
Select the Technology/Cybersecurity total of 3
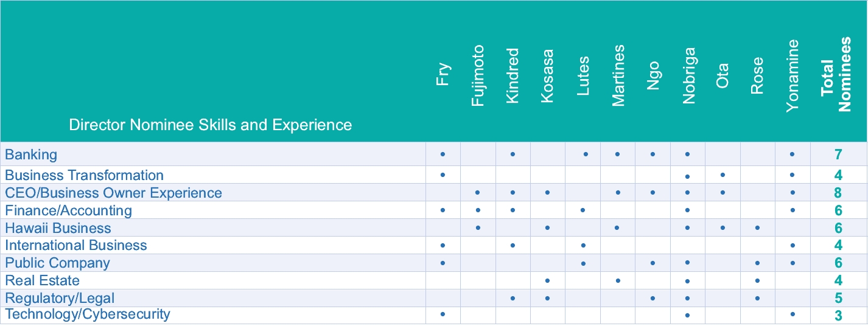[838, 316]
